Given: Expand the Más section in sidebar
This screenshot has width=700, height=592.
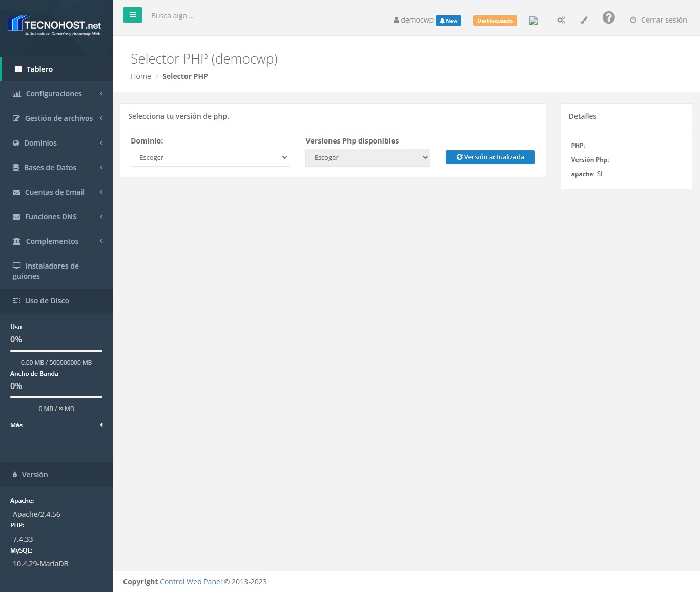Looking at the screenshot, I should point(56,425).
